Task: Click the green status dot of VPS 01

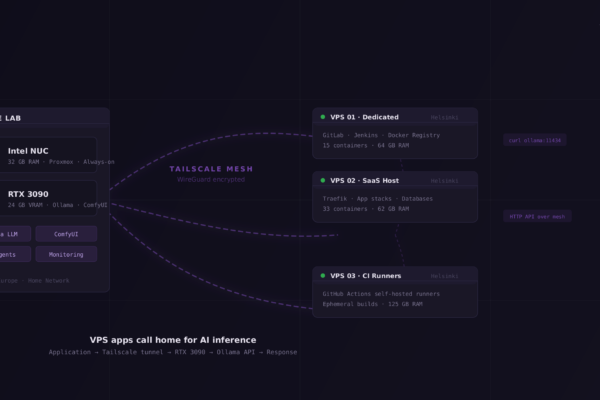Action: [x=323, y=117]
